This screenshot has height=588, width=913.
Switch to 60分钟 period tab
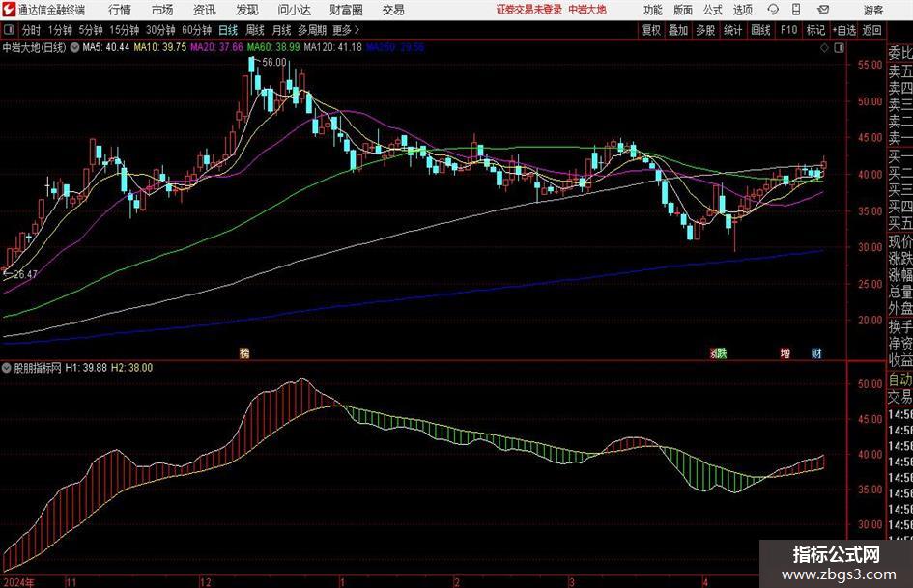(197, 30)
